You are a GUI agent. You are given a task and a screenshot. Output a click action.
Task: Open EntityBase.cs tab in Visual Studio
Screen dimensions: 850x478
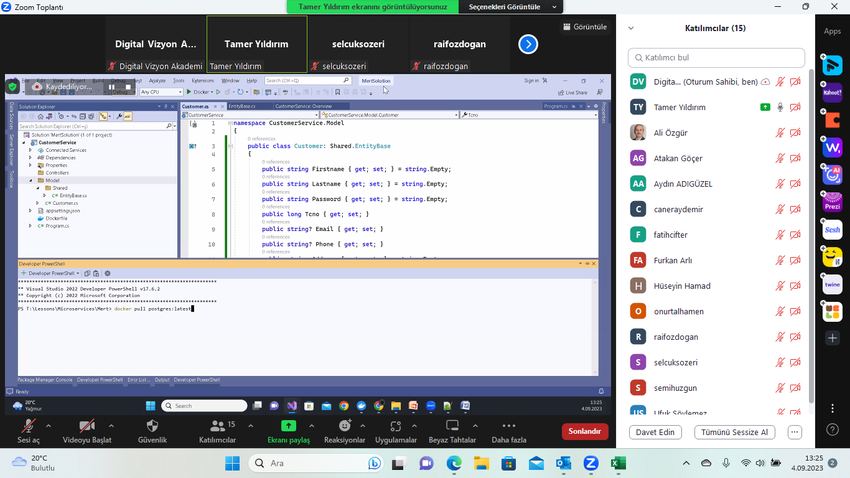click(x=242, y=106)
